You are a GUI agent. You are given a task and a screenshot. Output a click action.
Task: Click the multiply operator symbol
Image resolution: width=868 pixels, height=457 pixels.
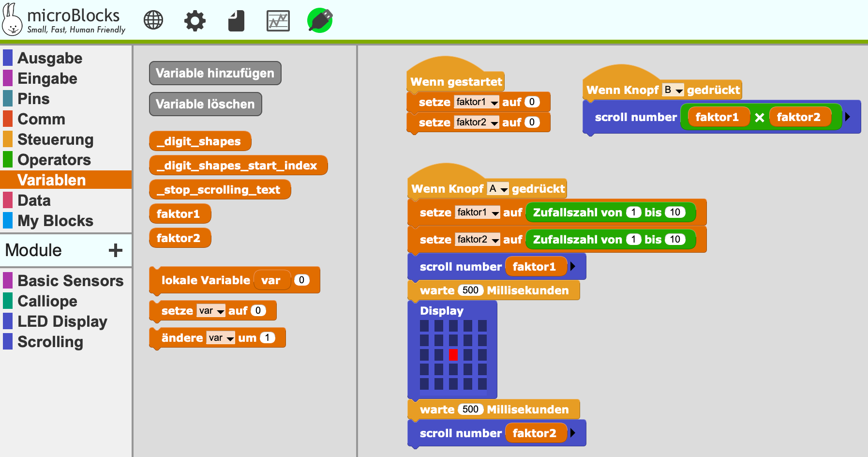pyautogui.click(x=760, y=118)
